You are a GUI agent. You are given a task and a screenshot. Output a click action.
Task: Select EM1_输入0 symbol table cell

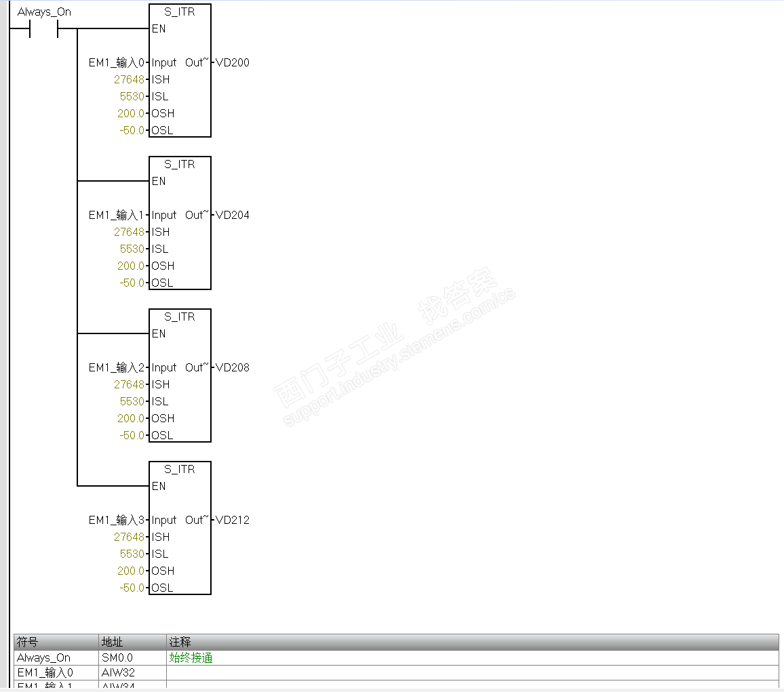tap(56, 672)
